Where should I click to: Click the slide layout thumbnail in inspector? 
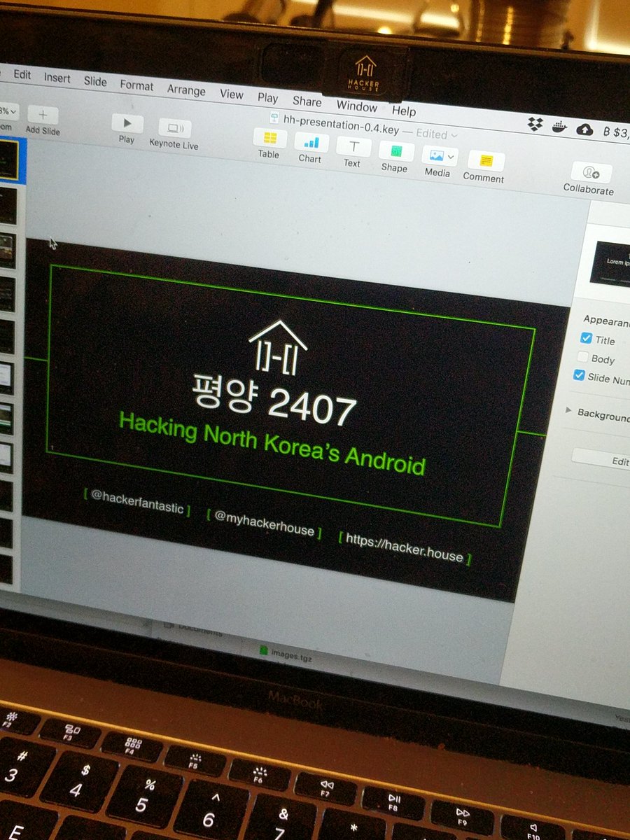click(610, 265)
